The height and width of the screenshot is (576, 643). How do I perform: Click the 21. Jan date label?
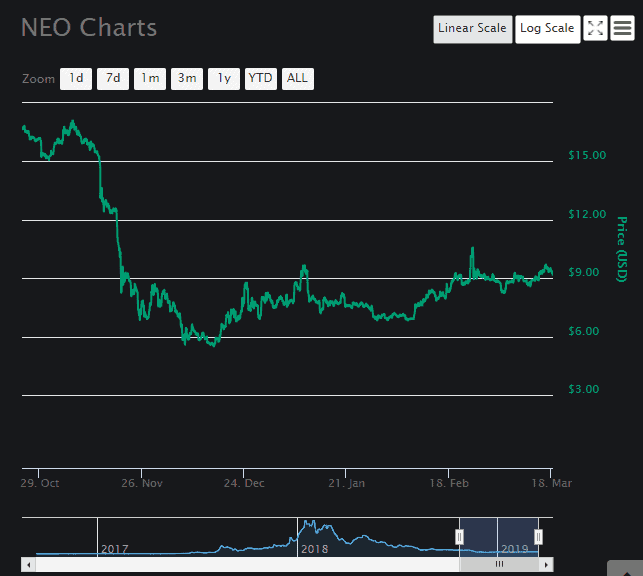coord(347,483)
